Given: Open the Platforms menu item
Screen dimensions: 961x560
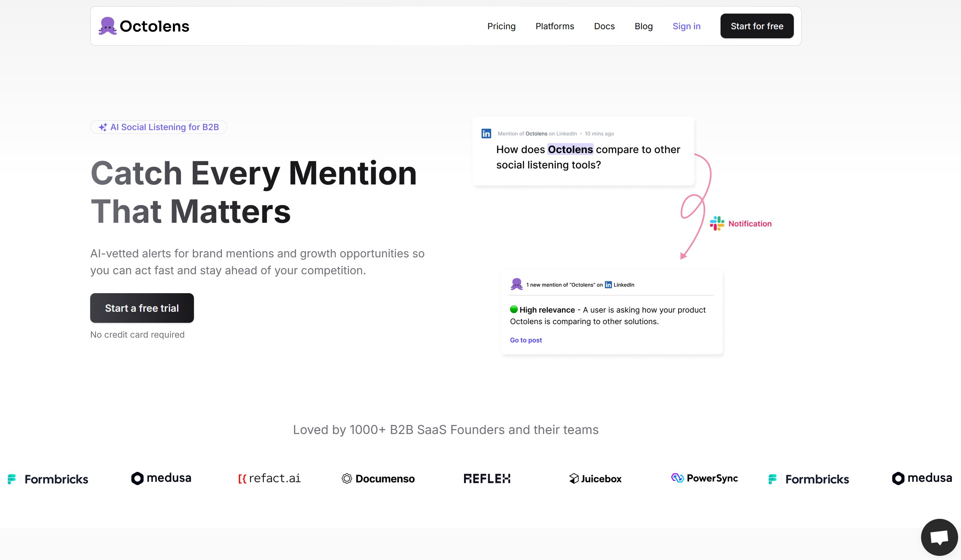Looking at the screenshot, I should (x=555, y=26).
